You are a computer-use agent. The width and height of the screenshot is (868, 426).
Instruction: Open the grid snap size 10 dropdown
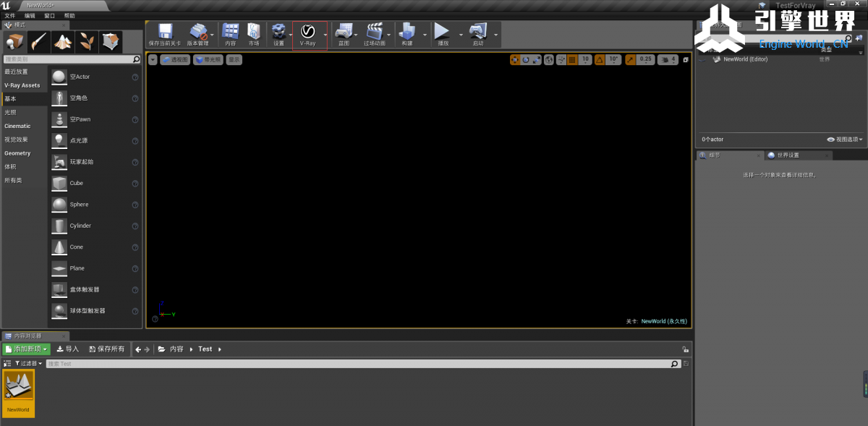tap(585, 59)
